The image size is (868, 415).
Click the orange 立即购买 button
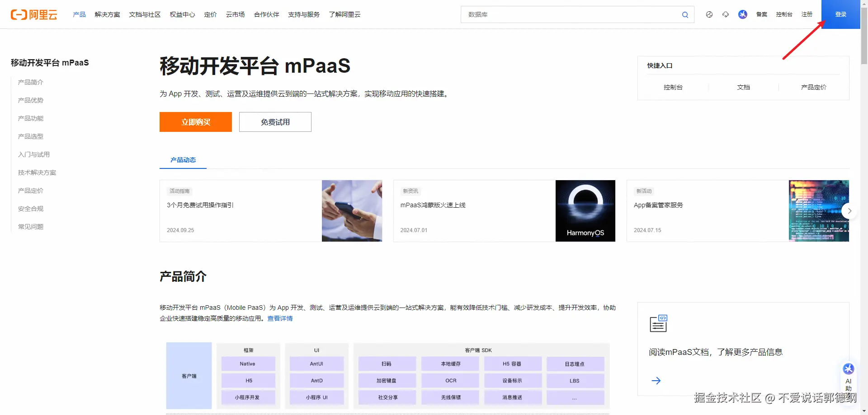pos(196,122)
